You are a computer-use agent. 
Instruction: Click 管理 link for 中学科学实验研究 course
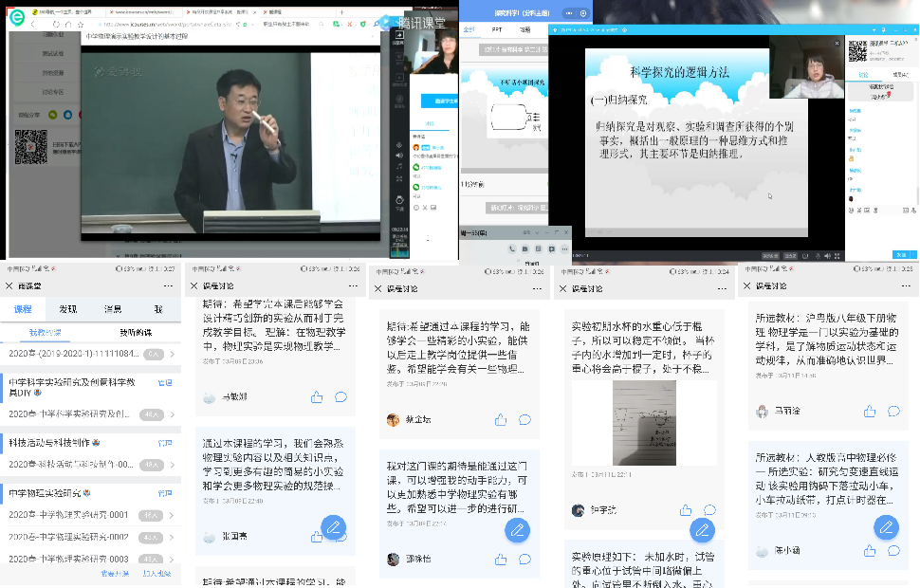coord(165,383)
